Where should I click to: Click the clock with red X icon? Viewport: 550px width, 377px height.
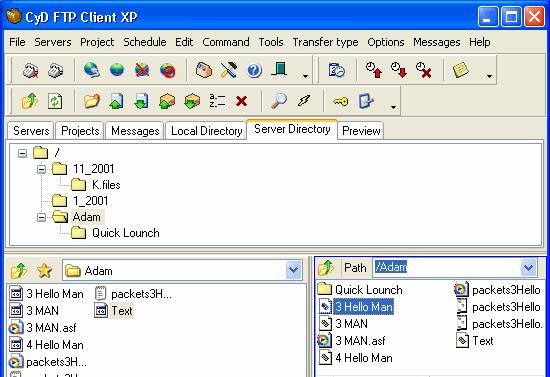[x=424, y=70]
